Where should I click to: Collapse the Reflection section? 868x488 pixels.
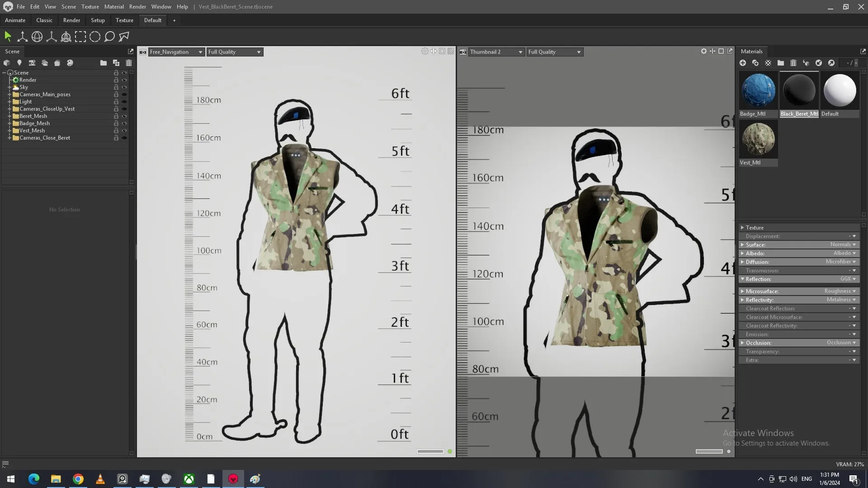pyautogui.click(x=742, y=279)
